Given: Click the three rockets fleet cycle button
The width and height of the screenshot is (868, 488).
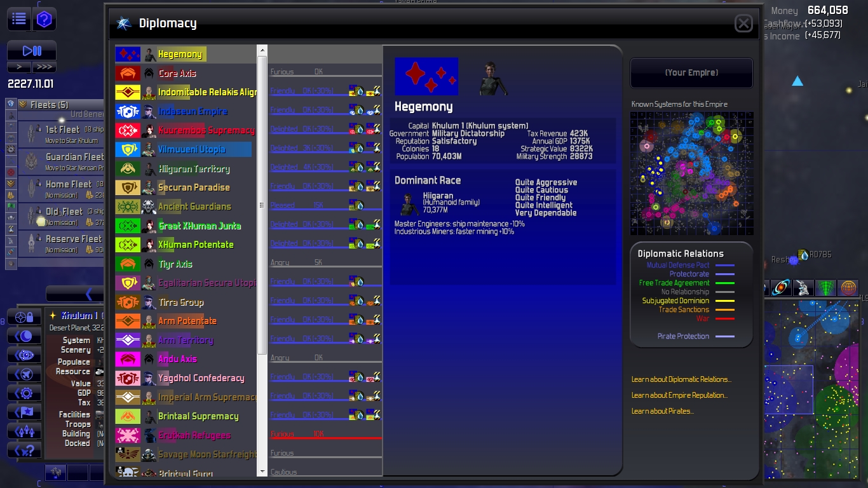Looking at the screenshot, I should click(25, 431).
